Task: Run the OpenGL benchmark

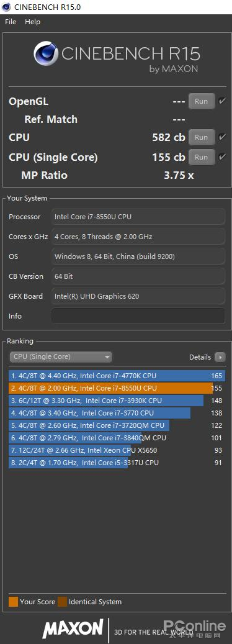Action: [x=202, y=101]
